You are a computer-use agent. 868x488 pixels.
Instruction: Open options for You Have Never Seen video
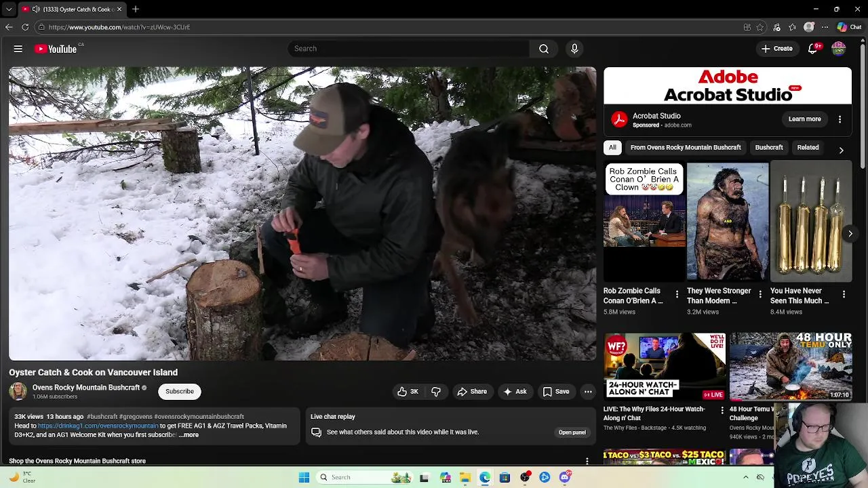[844, 294]
